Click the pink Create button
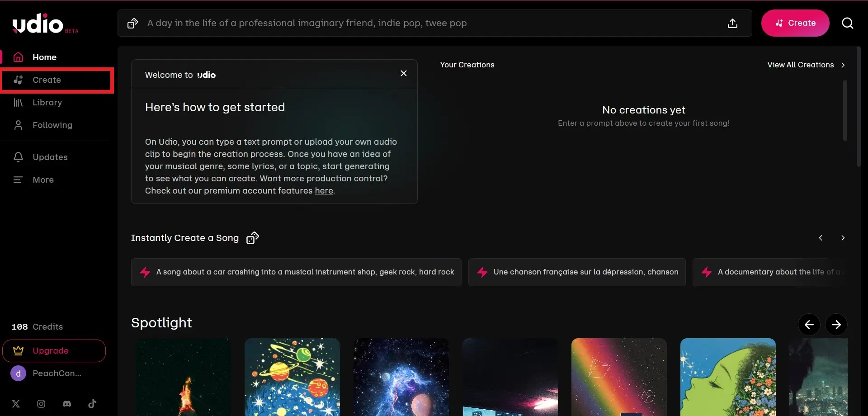The width and height of the screenshot is (868, 416). point(795,23)
